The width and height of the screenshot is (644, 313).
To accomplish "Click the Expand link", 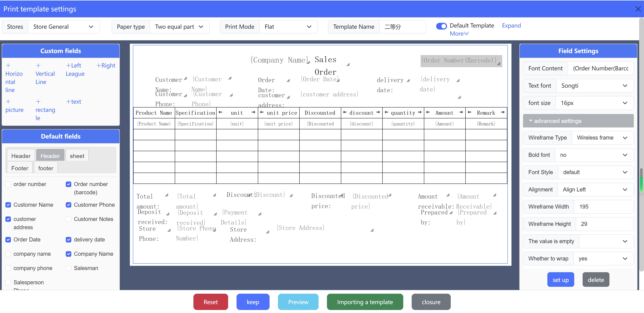I will pyautogui.click(x=511, y=26).
